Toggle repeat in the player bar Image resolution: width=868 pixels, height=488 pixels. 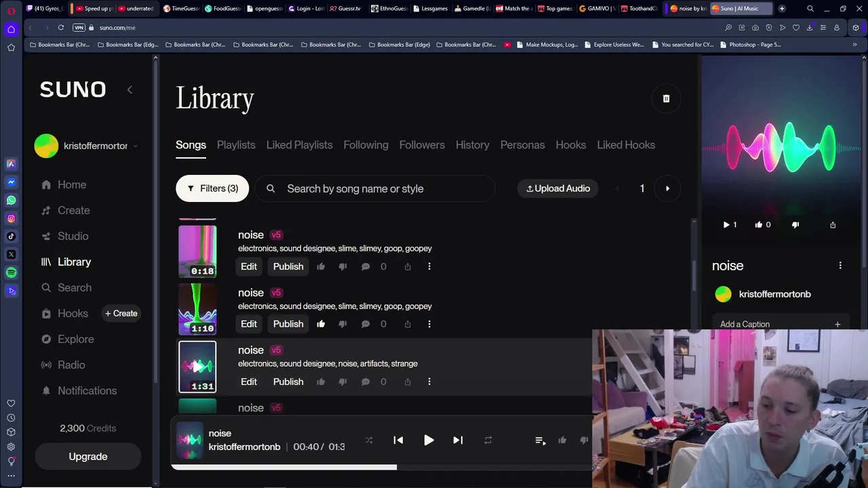[x=488, y=440]
